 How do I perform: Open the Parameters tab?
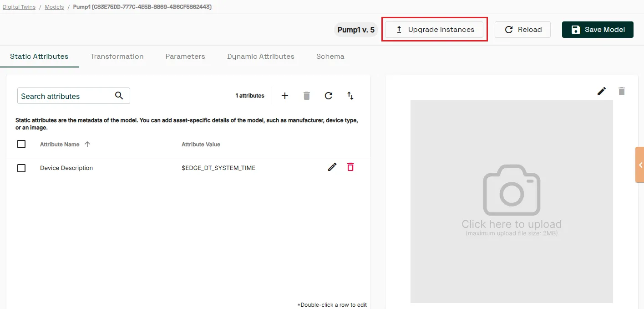[x=185, y=57]
